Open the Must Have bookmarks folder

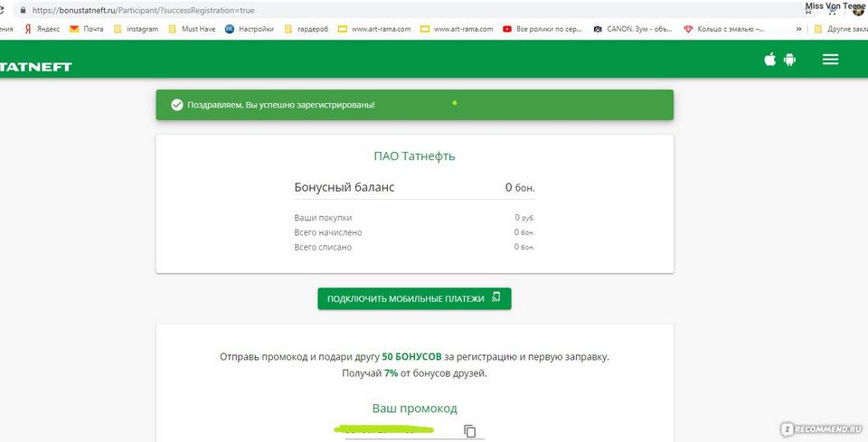pyautogui.click(x=192, y=29)
